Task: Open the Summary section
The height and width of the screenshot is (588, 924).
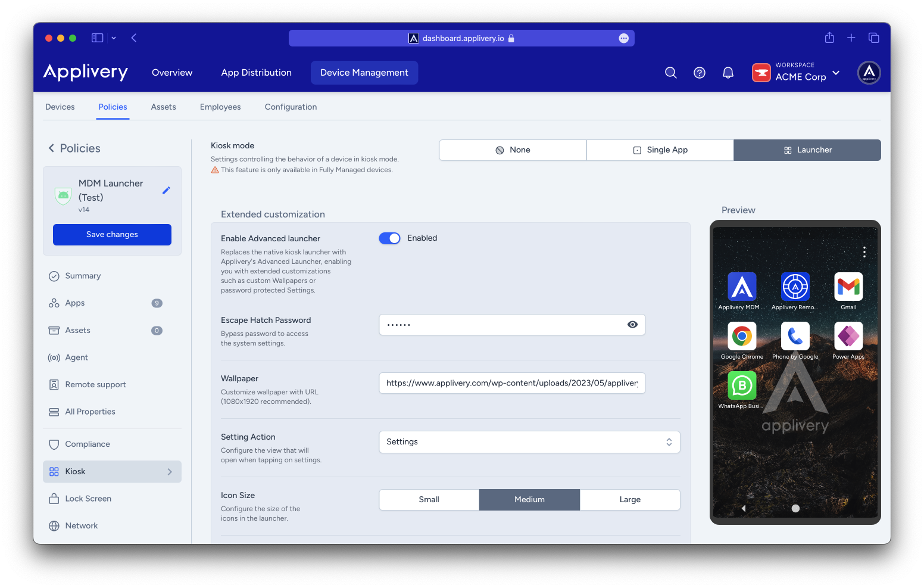Action: click(x=112, y=276)
